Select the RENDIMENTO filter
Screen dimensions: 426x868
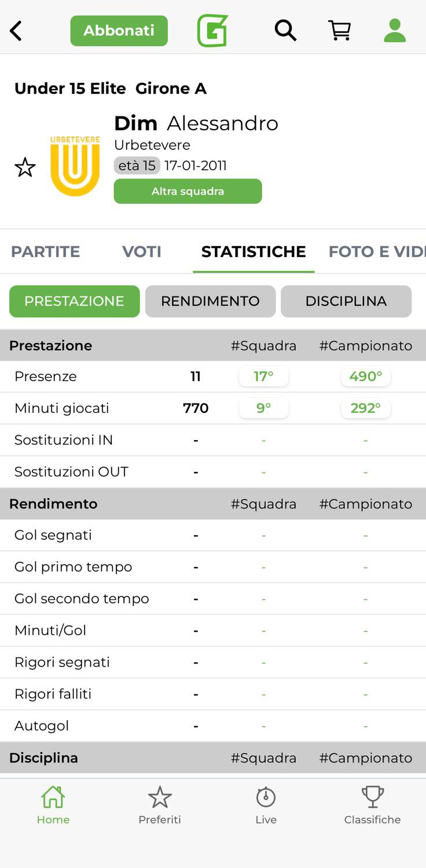(x=210, y=301)
